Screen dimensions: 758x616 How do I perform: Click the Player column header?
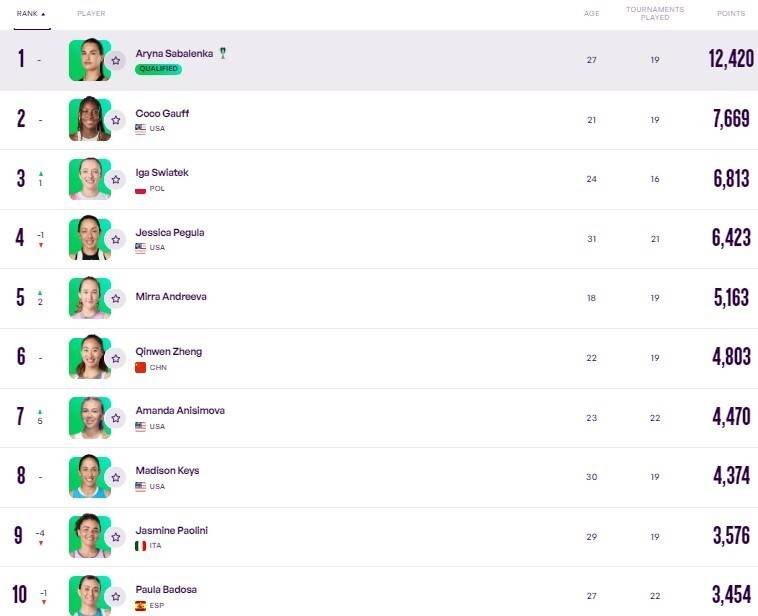pos(91,14)
